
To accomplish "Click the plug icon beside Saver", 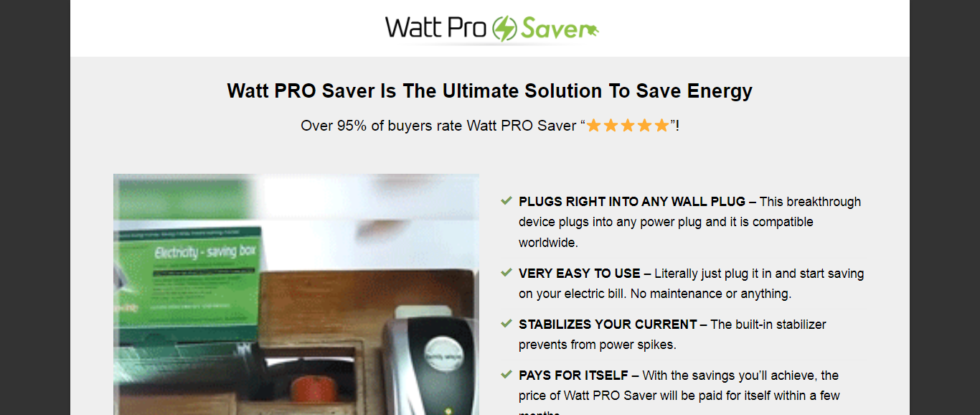I will [592, 30].
